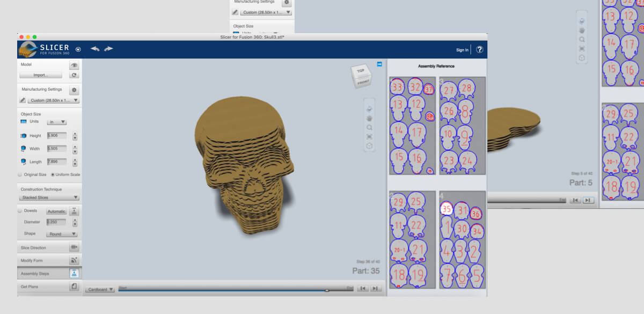
Task: Click the Width value field
Action: coord(57,149)
